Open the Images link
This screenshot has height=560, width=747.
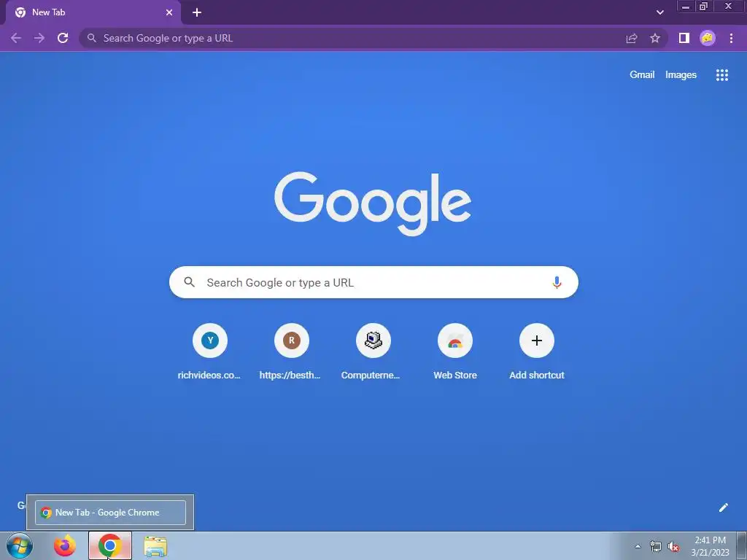coord(681,75)
